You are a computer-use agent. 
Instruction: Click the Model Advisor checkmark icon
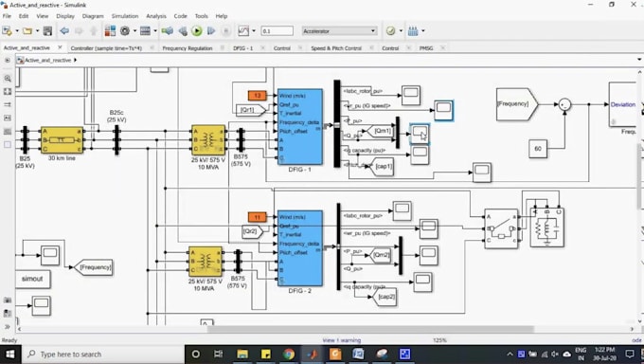[x=390, y=31]
